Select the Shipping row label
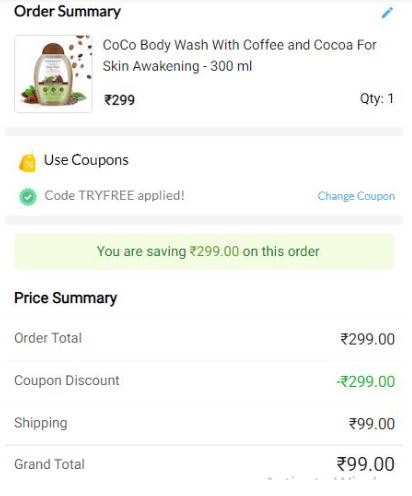The height and width of the screenshot is (496, 412). click(x=41, y=423)
